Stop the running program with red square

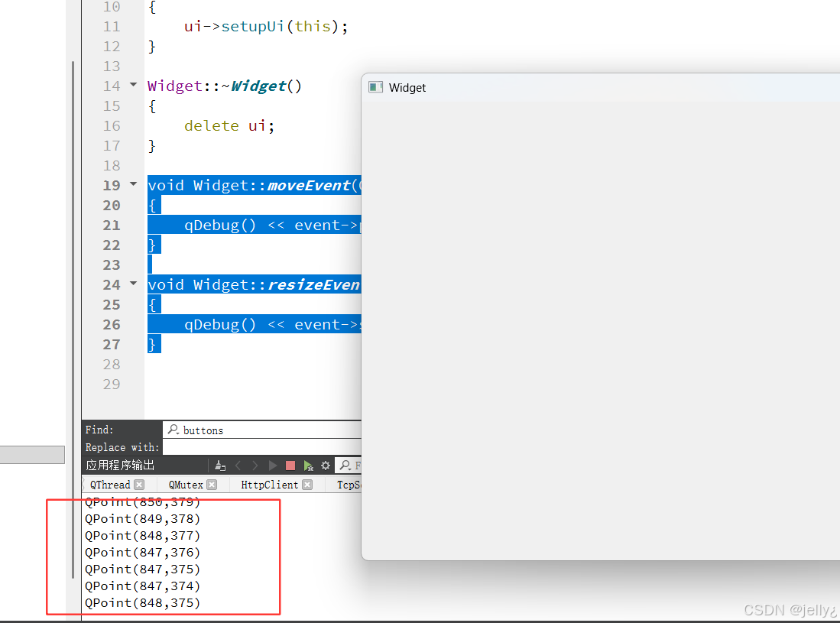(x=290, y=466)
